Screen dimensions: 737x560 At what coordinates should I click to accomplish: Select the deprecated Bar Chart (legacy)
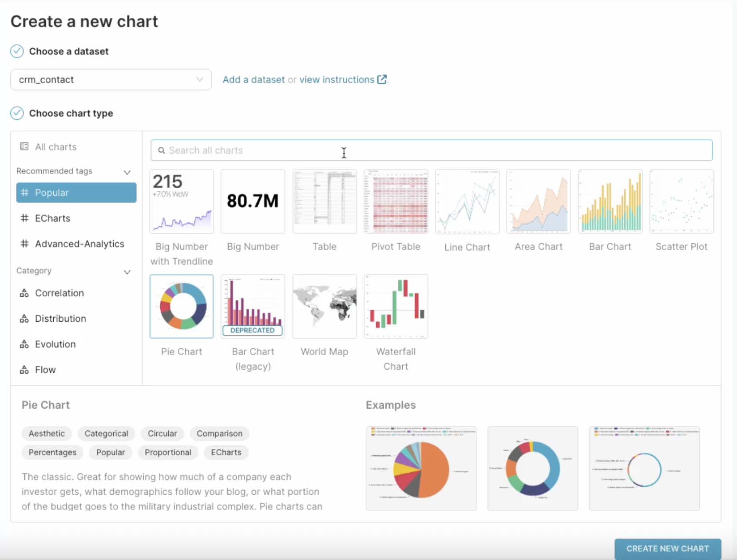(253, 306)
